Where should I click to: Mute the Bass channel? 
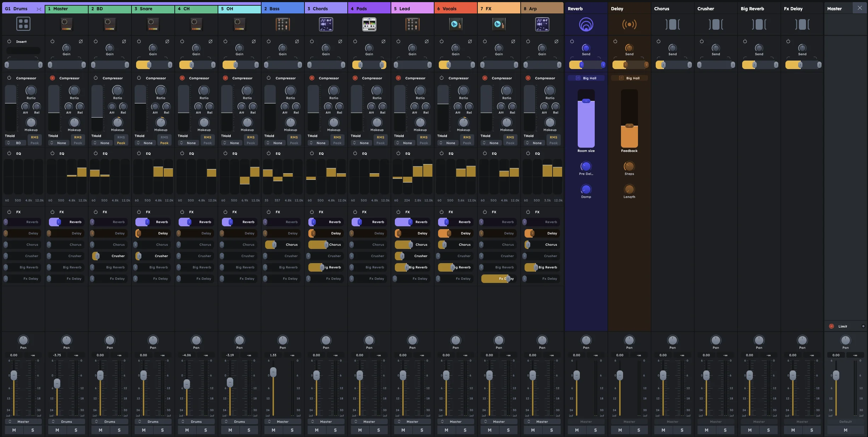coord(273,430)
